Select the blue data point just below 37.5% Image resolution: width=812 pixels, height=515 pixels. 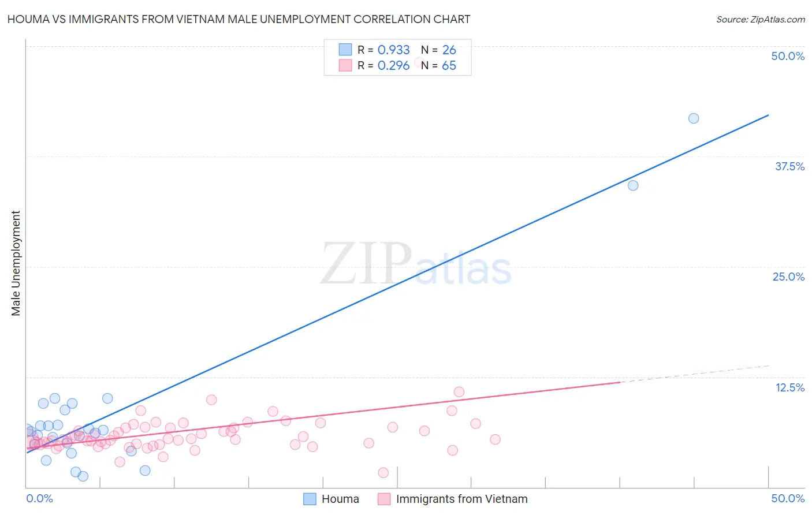coord(633,185)
